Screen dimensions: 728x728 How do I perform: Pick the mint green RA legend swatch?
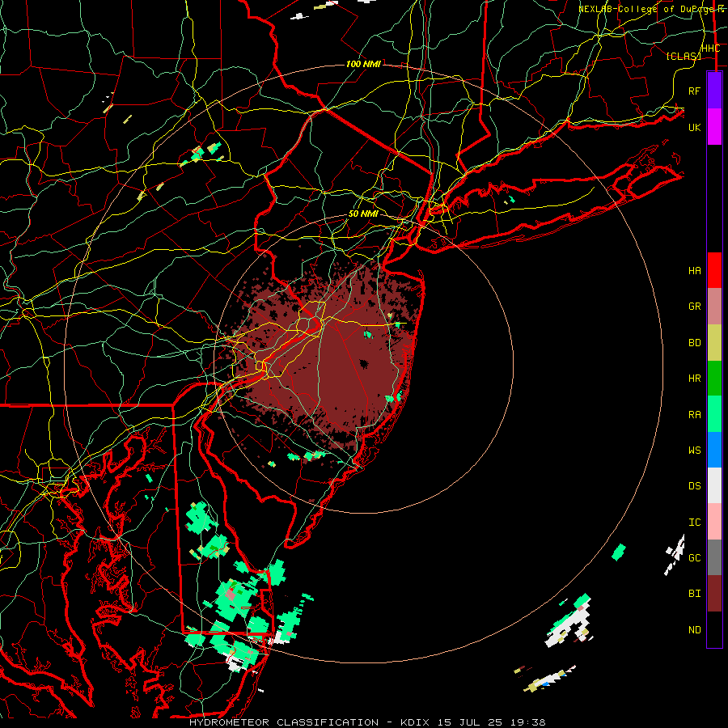click(714, 414)
